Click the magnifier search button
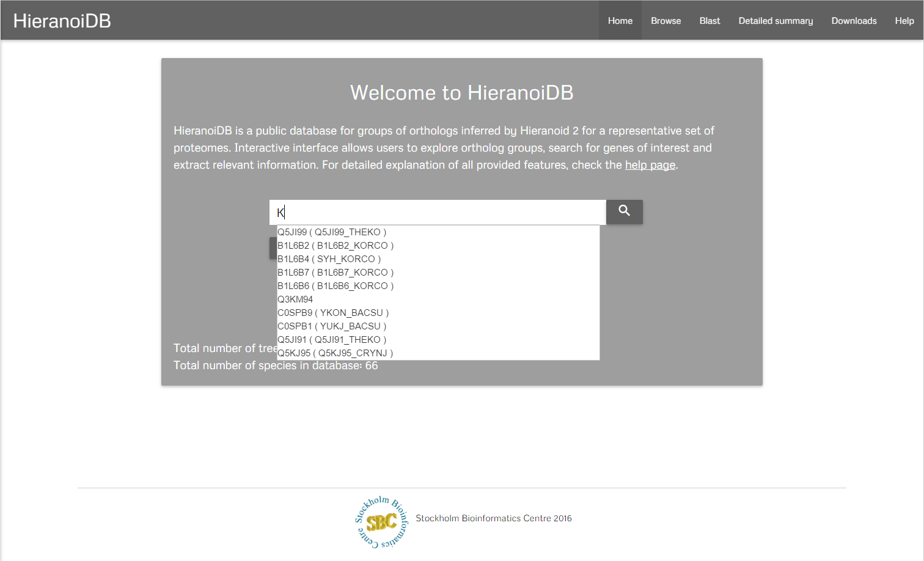The height and width of the screenshot is (561, 924). [x=624, y=211]
